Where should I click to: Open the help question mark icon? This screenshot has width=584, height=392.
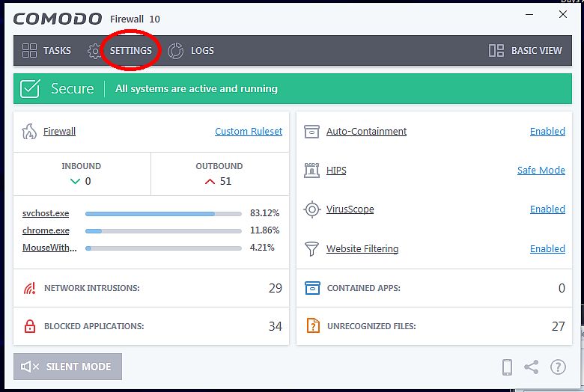click(558, 367)
